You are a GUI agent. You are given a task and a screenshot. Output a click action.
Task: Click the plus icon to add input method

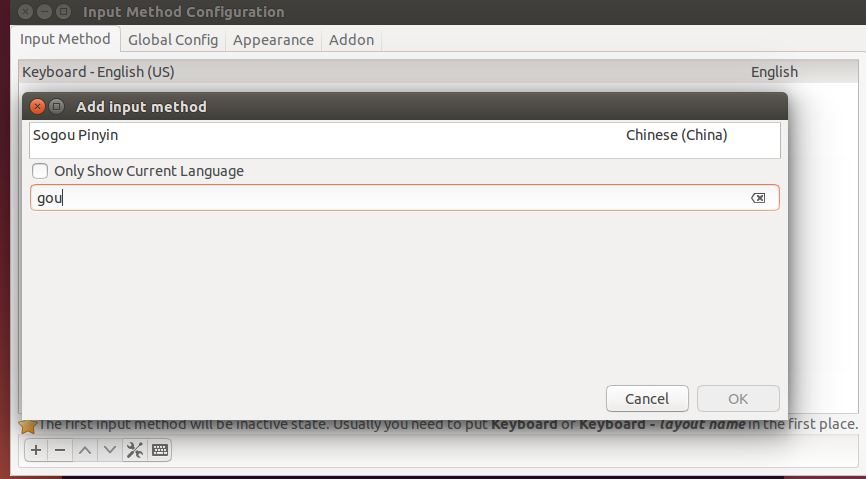pos(36,450)
